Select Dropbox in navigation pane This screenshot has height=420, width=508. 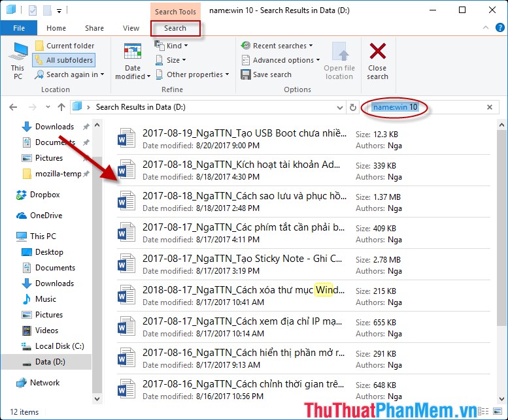click(x=44, y=195)
